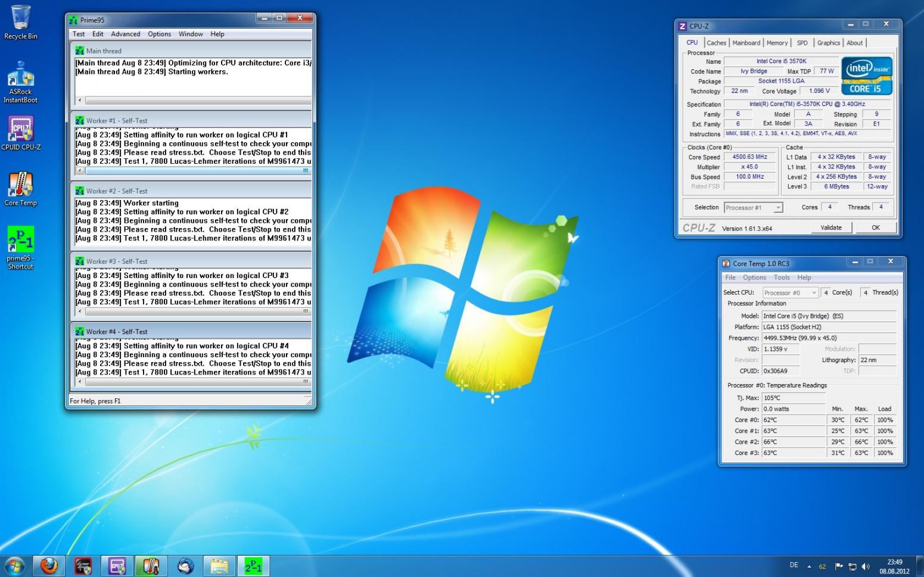
Task: Open Prime95 Edit menu
Action: pyautogui.click(x=98, y=34)
